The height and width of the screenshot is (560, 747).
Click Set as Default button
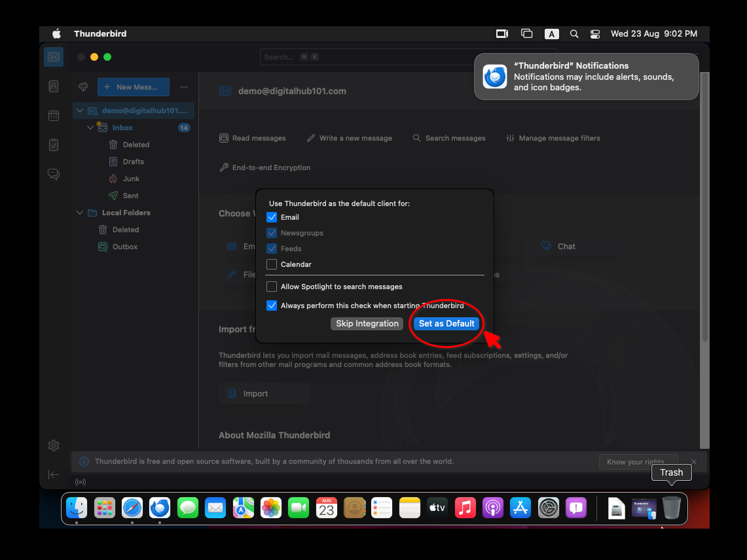coord(446,324)
